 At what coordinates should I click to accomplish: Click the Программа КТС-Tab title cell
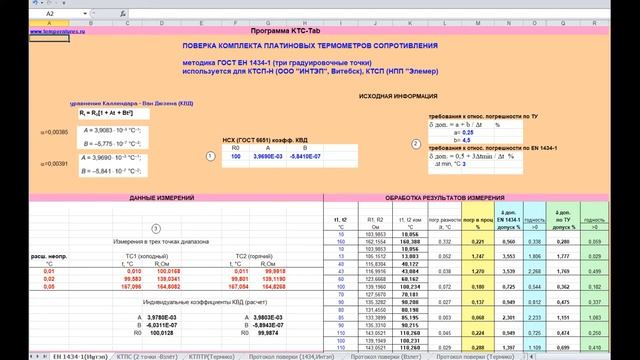click(x=285, y=31)
